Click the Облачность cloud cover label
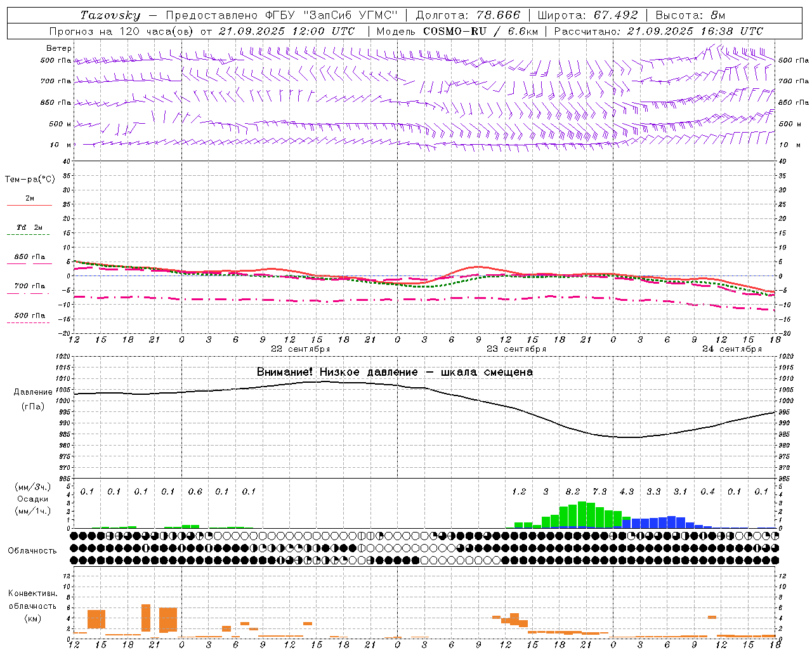 point(32,551)
